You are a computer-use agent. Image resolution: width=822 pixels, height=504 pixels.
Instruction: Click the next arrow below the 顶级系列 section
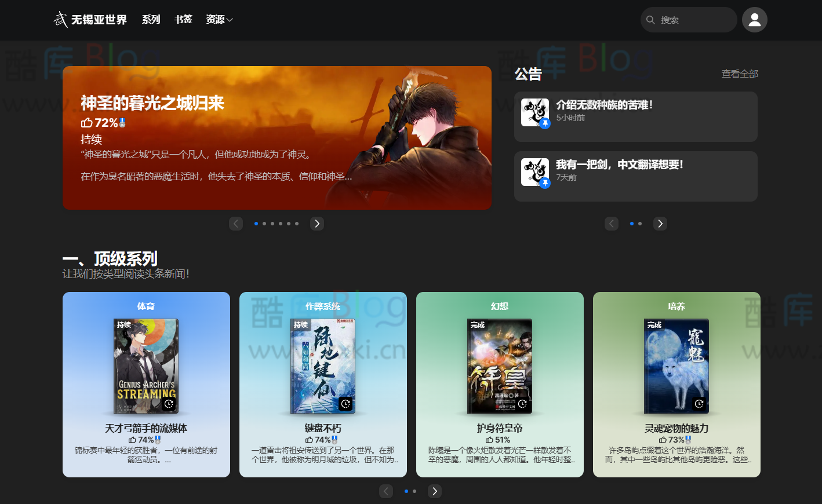point(434,491)
